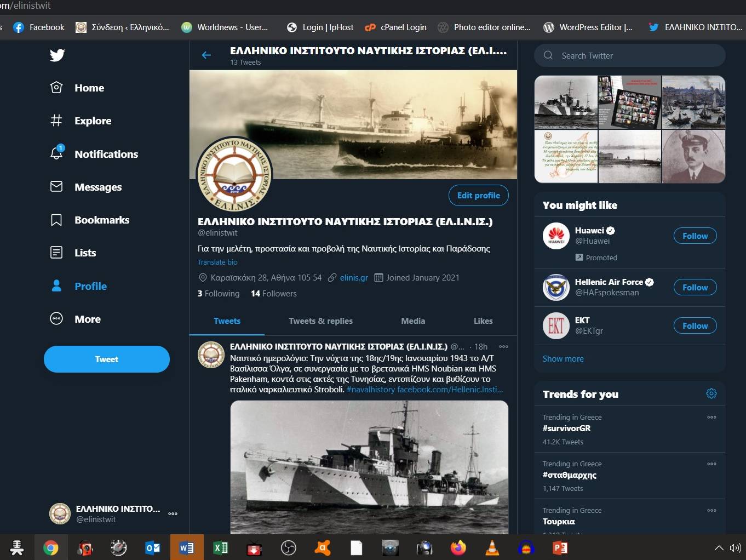This screenshot has width=746, height=560.
Task: Show hidden system tray icons
Action: point(719,547)
